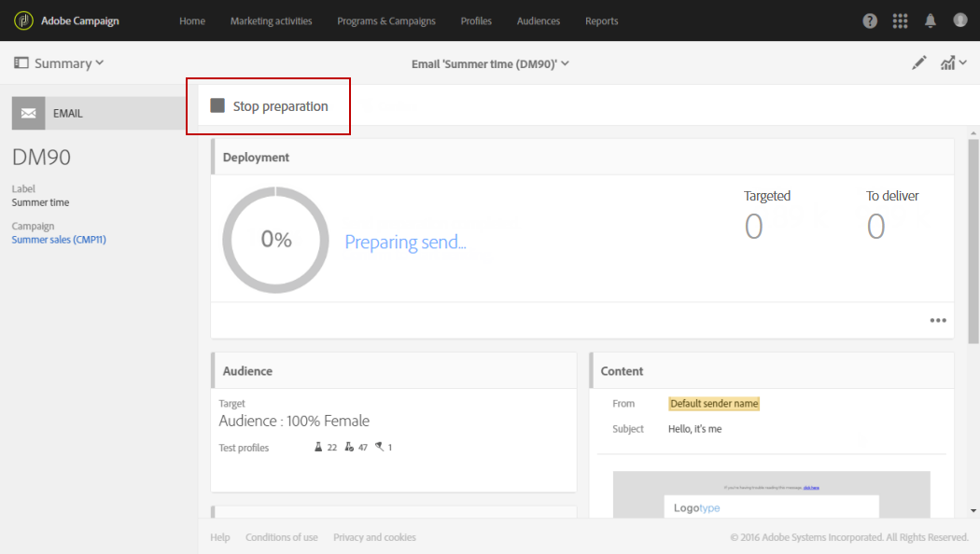The width and height of the screenshot is (980, 554).
Task: Open Summer sales (CMP11) campaign link
Action: point(59,240)
